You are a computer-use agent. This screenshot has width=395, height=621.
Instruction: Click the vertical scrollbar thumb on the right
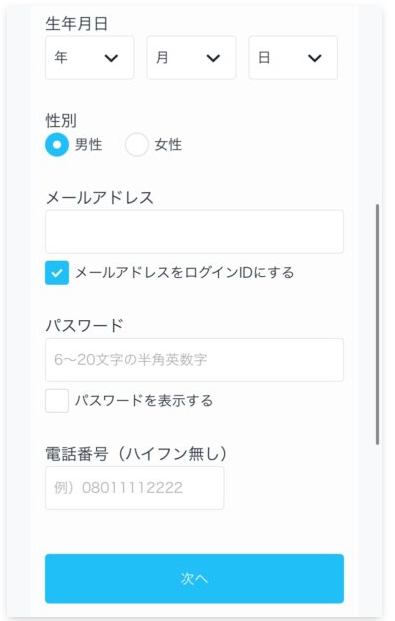377,324
